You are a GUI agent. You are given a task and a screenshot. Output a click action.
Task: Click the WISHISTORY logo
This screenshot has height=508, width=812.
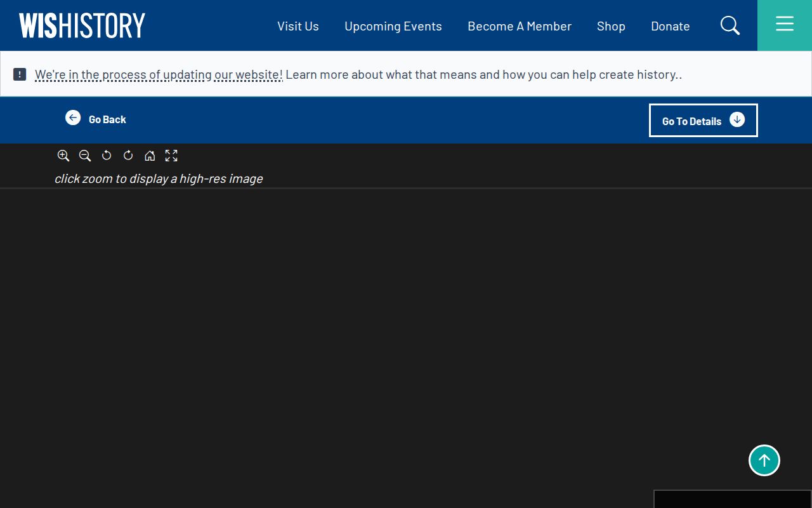[x=82, y=25]
